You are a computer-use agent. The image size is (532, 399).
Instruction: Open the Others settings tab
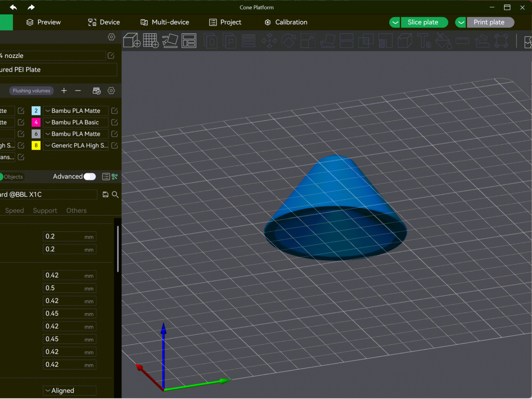pos(76,210)
